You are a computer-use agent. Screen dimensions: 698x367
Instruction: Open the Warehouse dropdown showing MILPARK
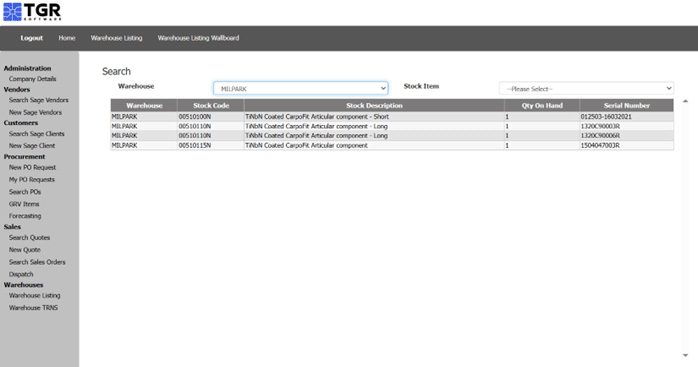tap(300, 88)
